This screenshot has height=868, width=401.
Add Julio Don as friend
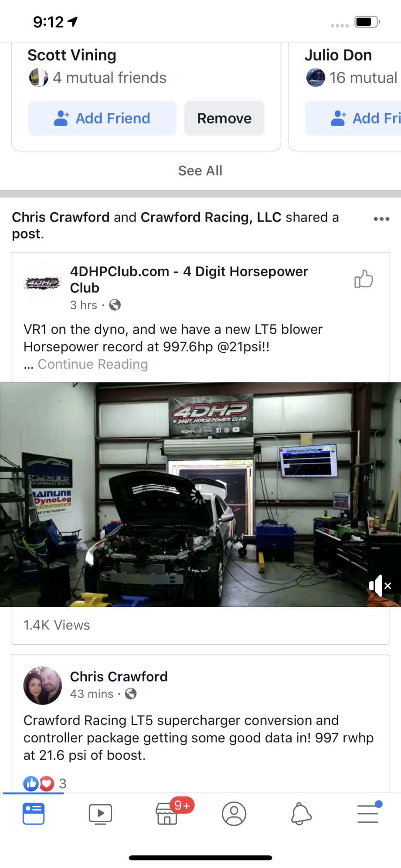[353, 118]
